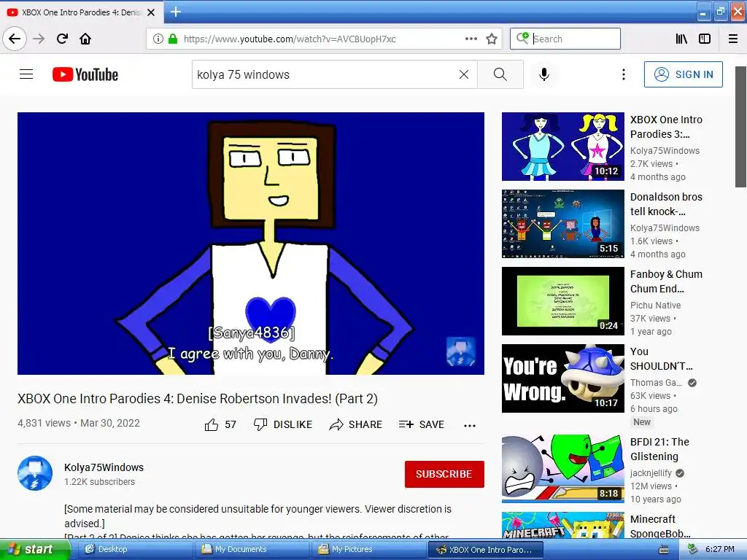This screenshot has width=747, height=560.
Task: Open Kolya75Windows channel avatar
Action: coord(35,473)
